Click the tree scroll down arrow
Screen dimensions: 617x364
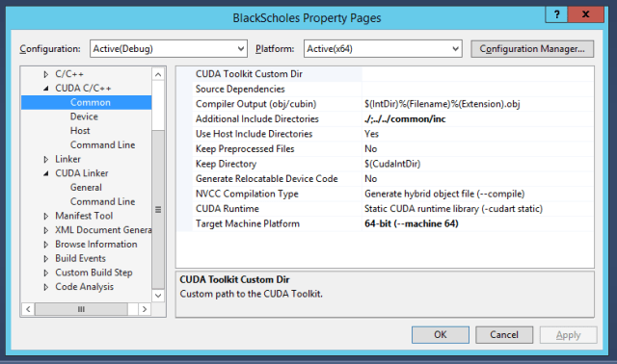(x=158, y=296)
